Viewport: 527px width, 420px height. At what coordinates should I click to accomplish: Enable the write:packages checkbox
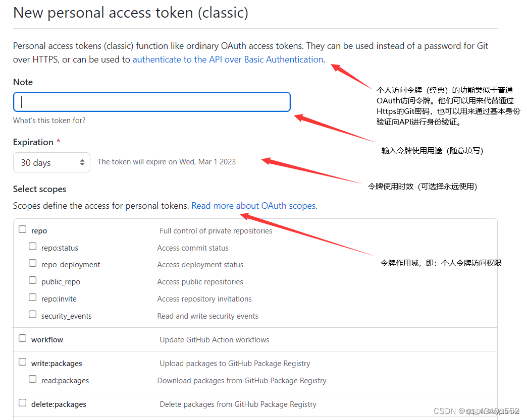23,362
